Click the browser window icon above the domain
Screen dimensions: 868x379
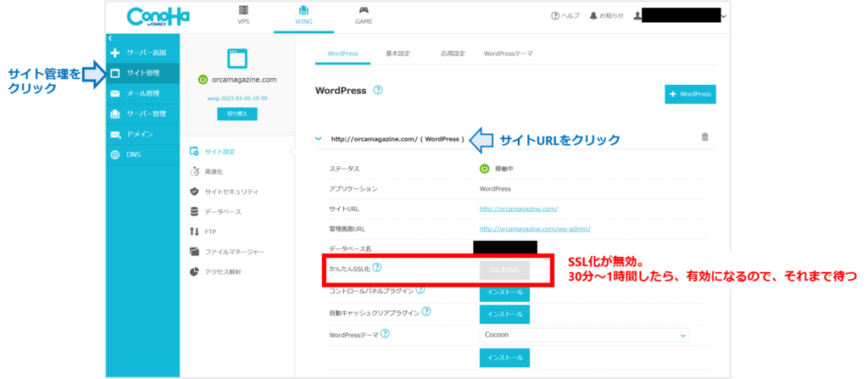click(x=237, y=59)
